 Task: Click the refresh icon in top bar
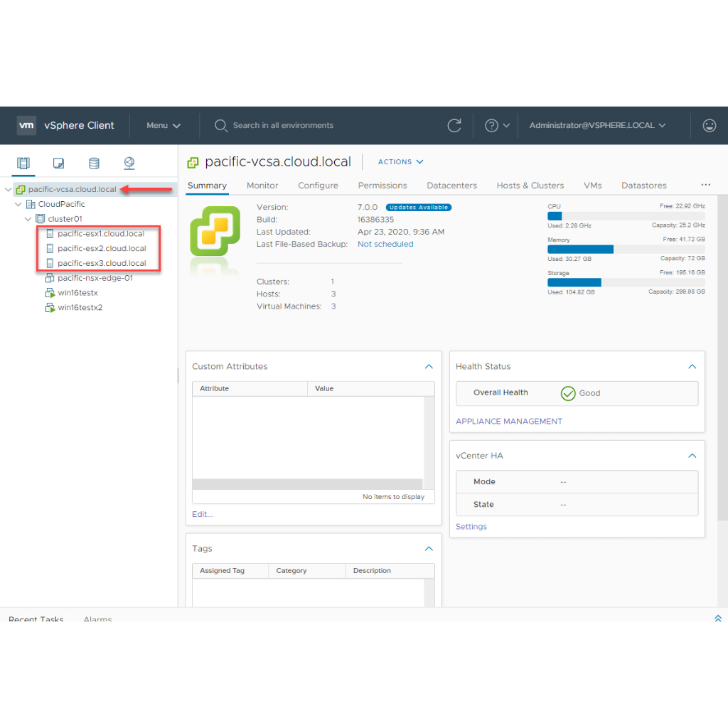tap(454, 126)
